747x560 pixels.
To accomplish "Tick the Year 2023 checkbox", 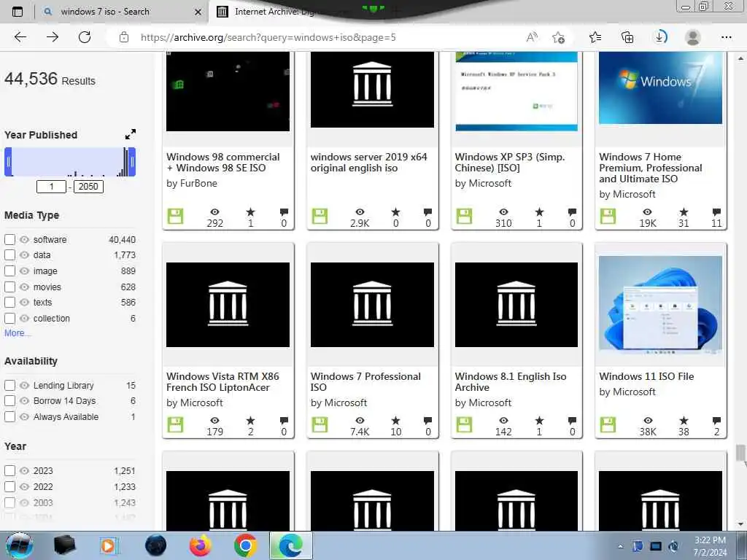I will (x=9, y=471).
